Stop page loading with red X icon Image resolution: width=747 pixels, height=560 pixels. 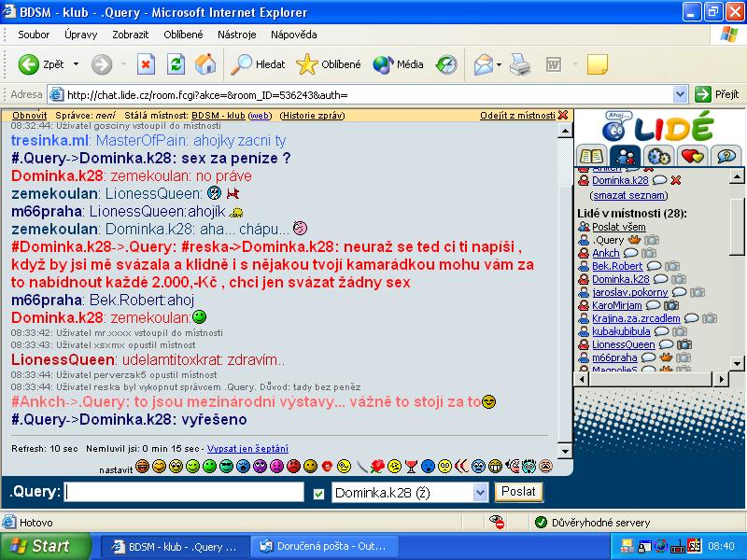[x=146, y=64]
